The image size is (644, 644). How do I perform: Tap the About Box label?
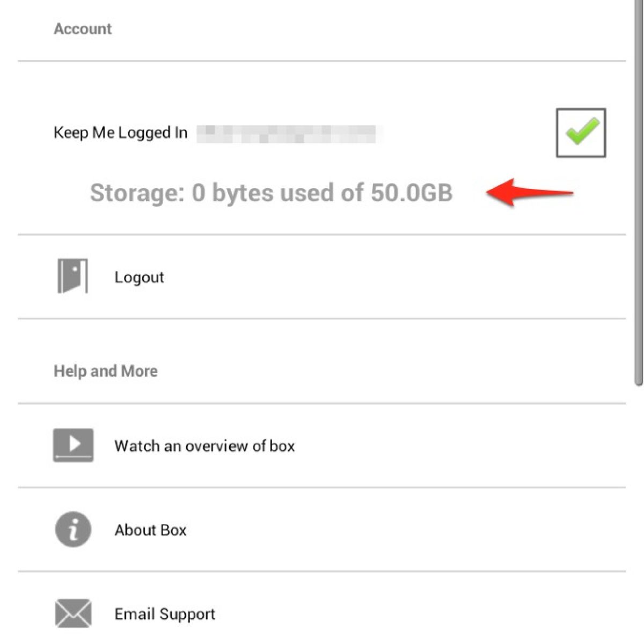pyautogui.click(x=150, y=530)
